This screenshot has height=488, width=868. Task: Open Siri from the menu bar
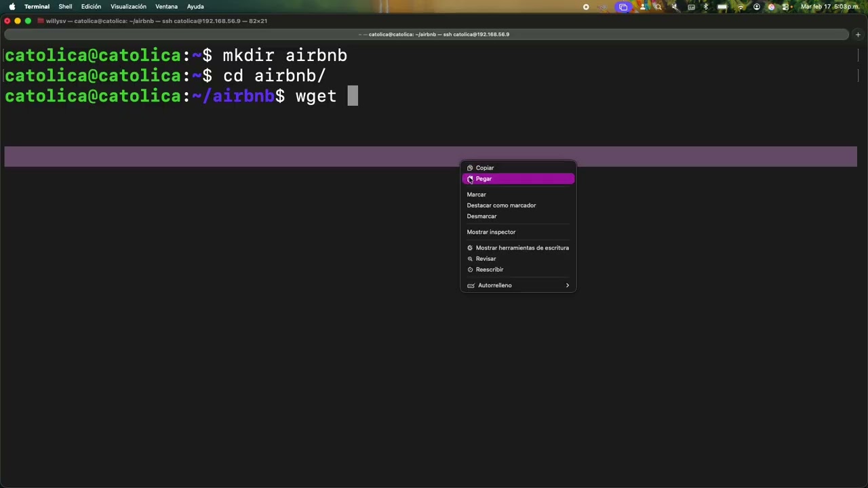[771, 7]
